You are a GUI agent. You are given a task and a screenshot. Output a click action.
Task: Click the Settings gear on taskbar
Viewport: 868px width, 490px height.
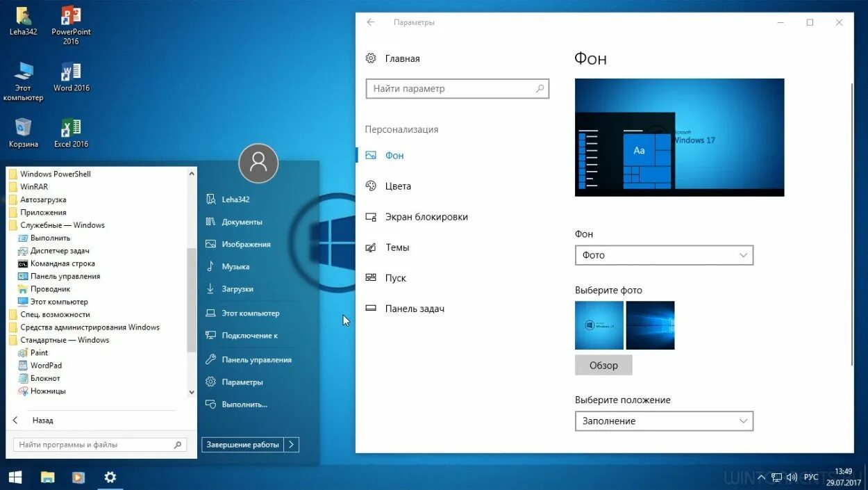coord(110,477)
